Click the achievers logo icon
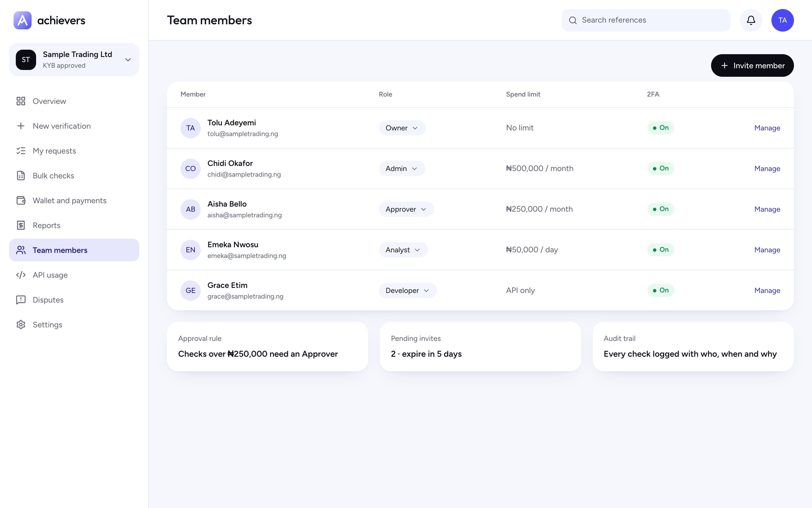The image size is (812, 508). click(x=23, y=20)
